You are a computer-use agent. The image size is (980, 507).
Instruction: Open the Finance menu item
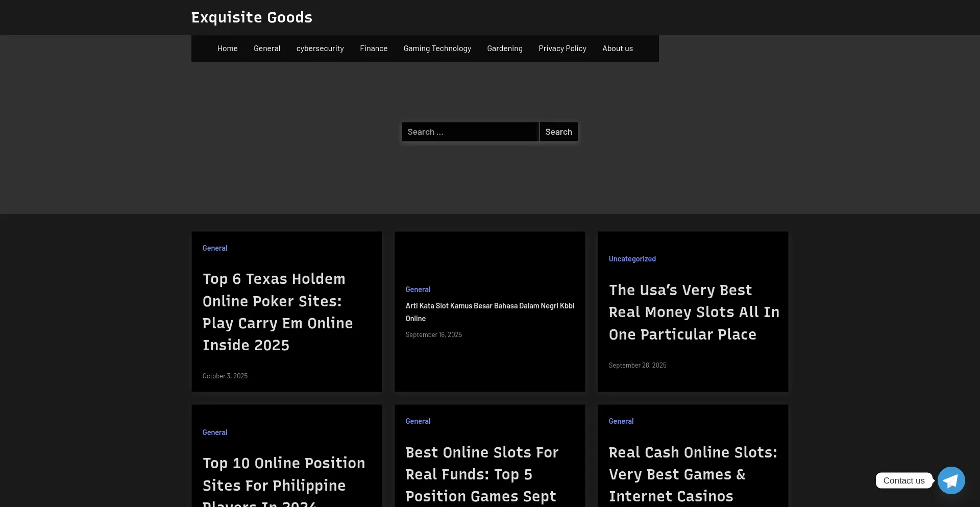374,49
